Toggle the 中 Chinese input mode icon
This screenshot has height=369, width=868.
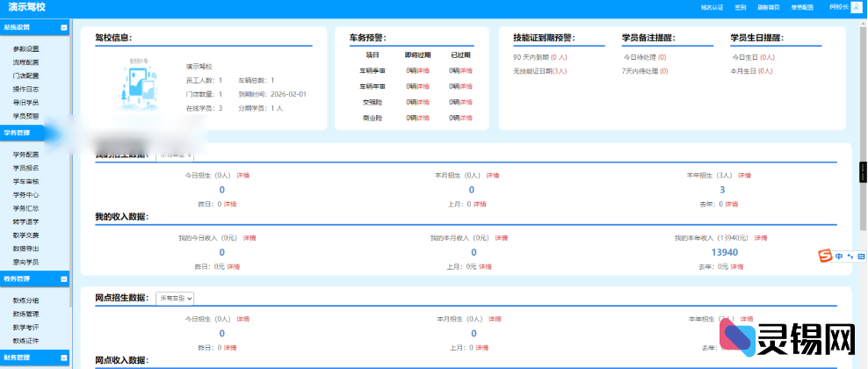click(x=839, y=257)
